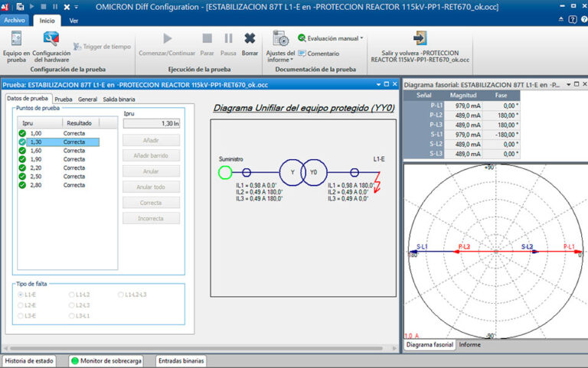
Task: Select the L1-L2-L3 fault type radio
Action: point(121,295)
